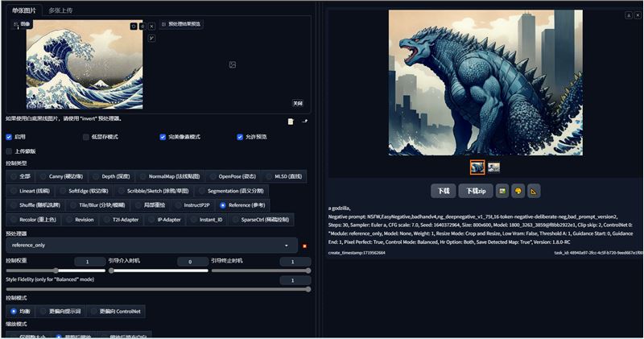Close the gallery preview with its X icon
Screen dimensions: 644x339
pyautogui.click(x=638, y=15)
